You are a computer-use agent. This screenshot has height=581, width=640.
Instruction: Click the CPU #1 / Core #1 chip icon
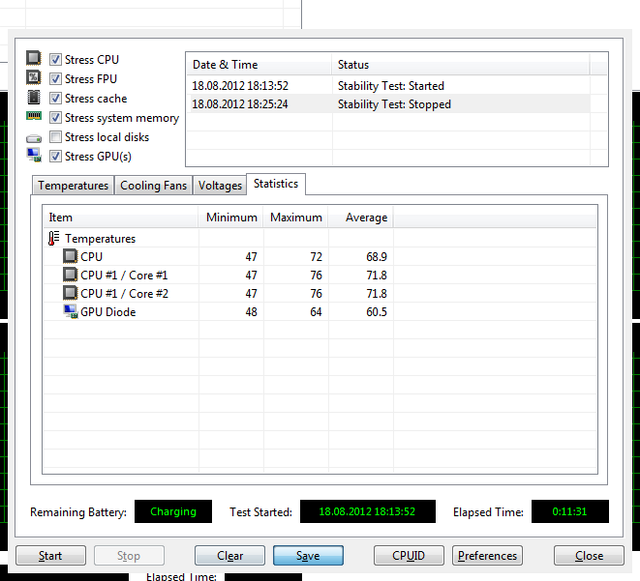(x=70, y=275)
